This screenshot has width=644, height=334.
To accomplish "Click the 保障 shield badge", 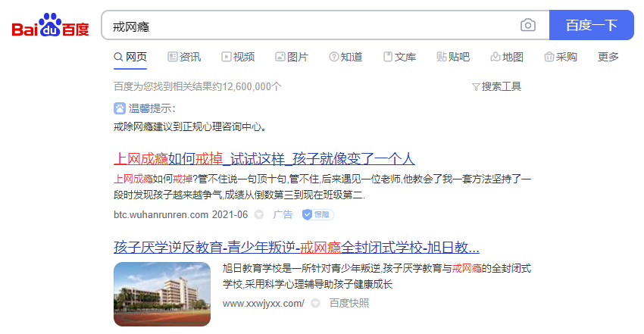I will coord(318,214).
